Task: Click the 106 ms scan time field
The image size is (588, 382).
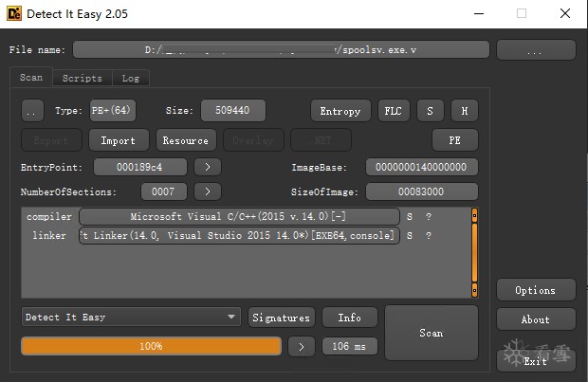Action: 350,346
